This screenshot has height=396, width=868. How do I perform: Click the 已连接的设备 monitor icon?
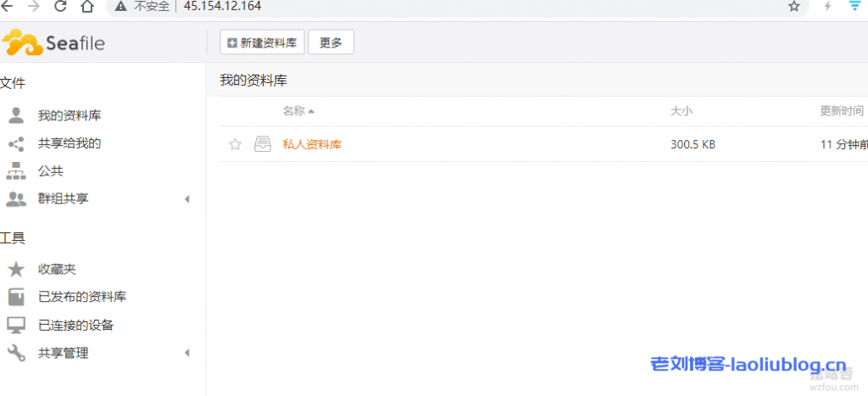click(16, 325)
